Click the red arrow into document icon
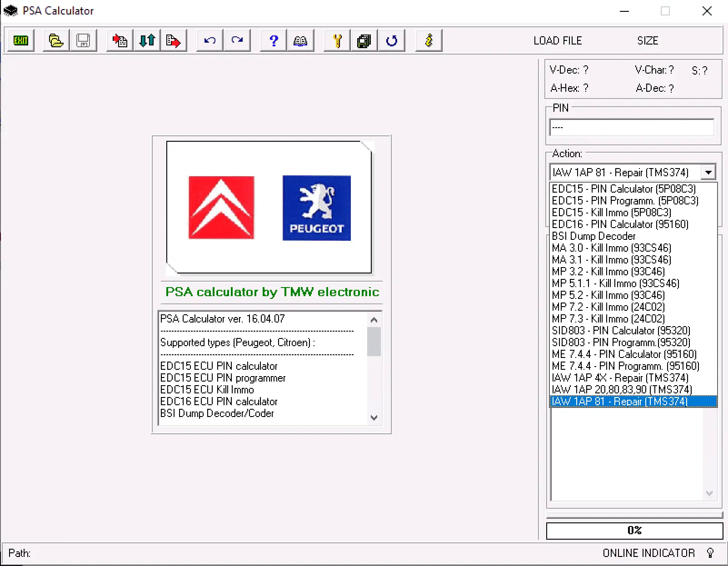The width and height of the screenshot is (728, 566). pos(120,41)
